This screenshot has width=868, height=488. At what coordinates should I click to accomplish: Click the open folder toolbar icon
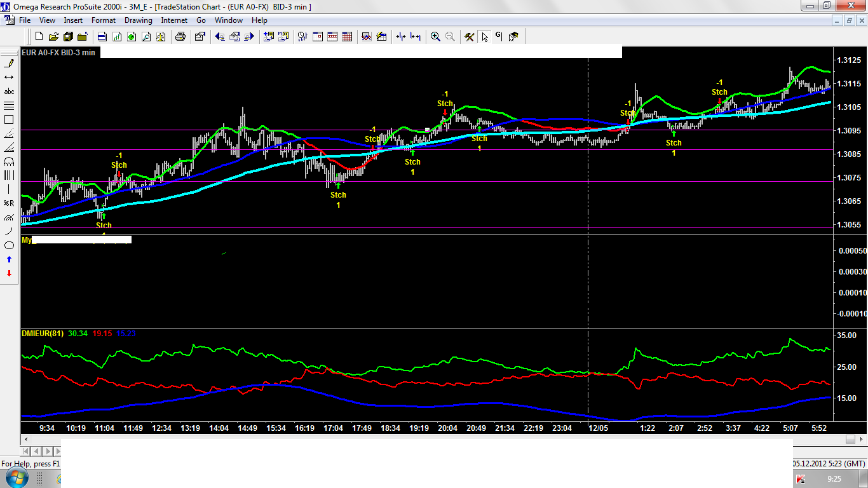click(x=53, y=37)
